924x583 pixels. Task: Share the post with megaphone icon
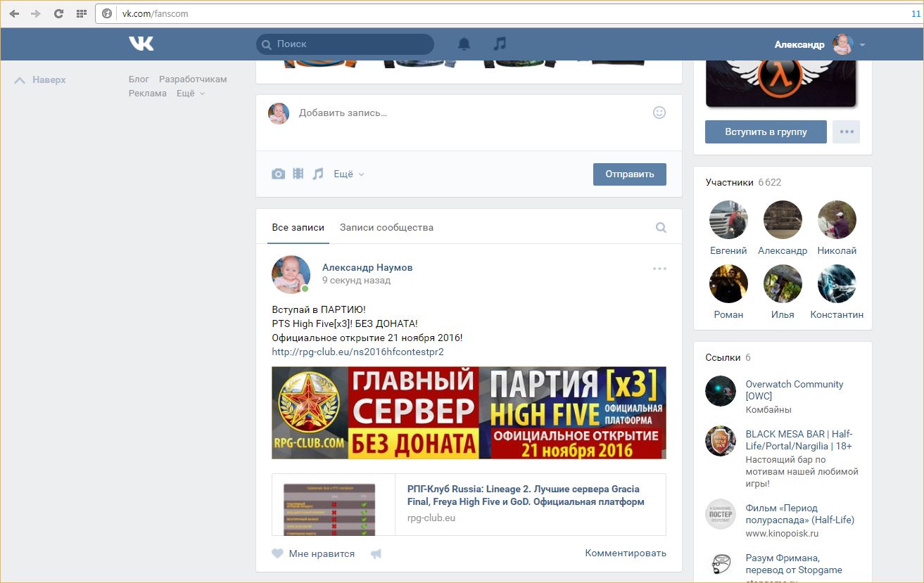[376, 553]
